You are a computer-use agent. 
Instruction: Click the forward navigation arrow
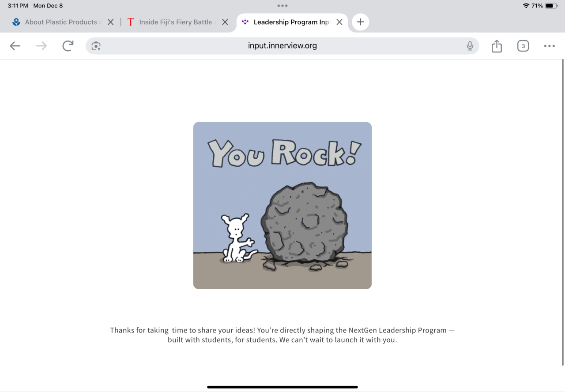point(41,46)
